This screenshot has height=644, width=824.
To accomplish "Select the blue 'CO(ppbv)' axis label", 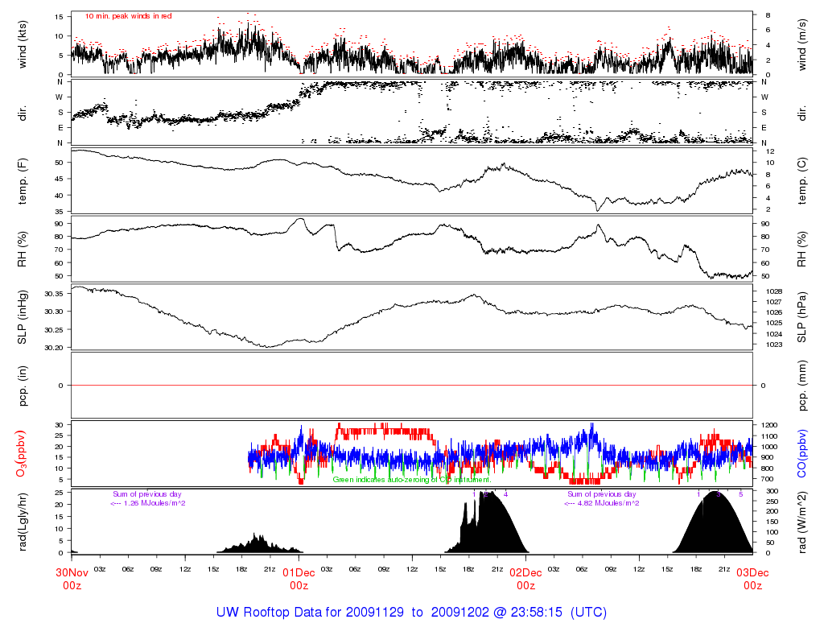I will [801, 454].
